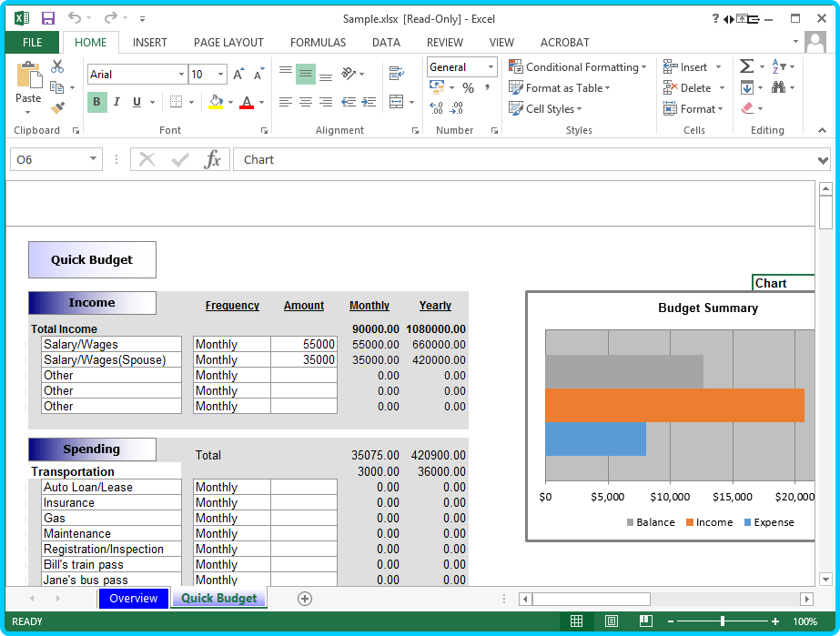
Task: Toggle Middle Align vertical alignment
Action: coord(306,74)
